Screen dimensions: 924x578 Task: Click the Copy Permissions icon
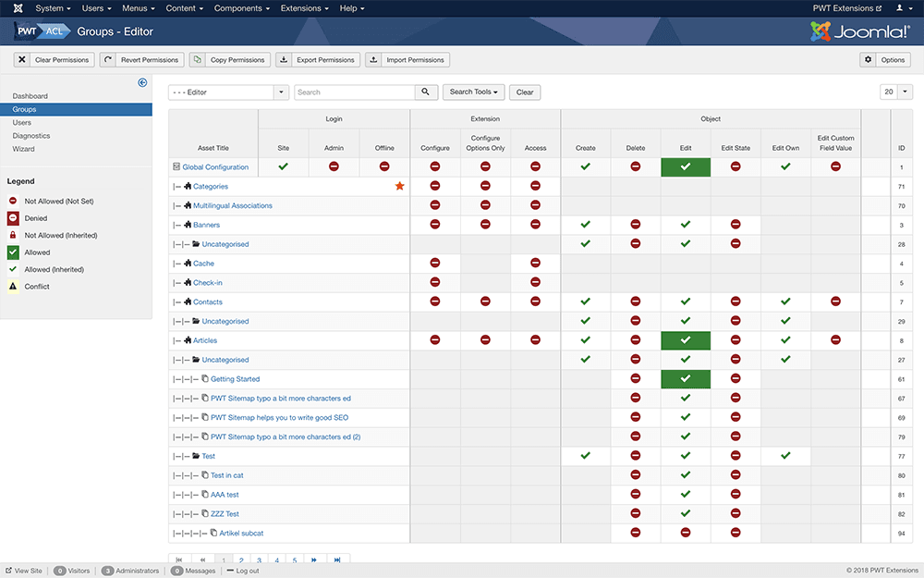click(x=198, y=59)
